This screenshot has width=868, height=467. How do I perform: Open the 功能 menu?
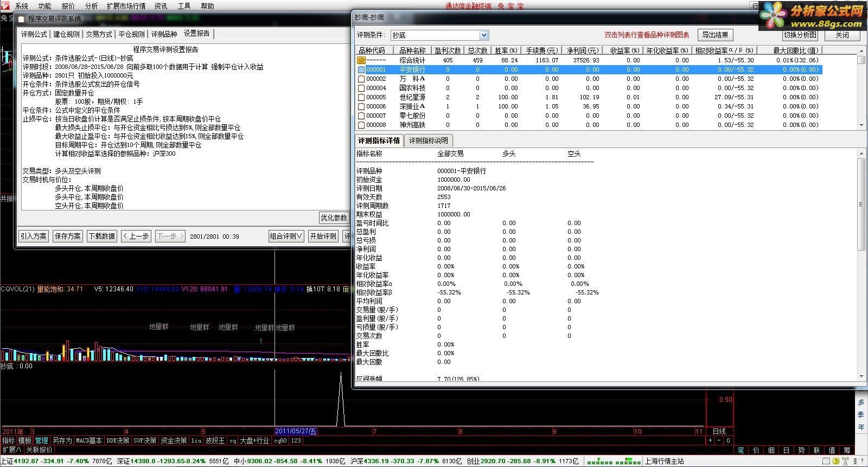(45, 6)
